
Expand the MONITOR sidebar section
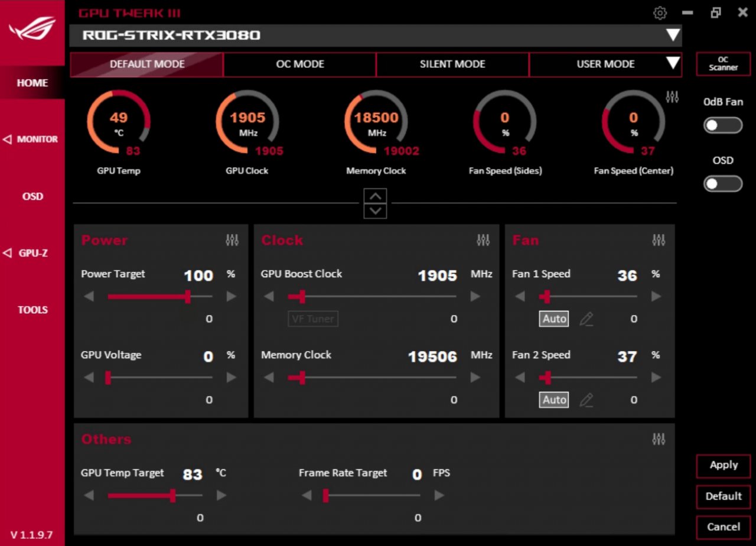tap(32, 139)
